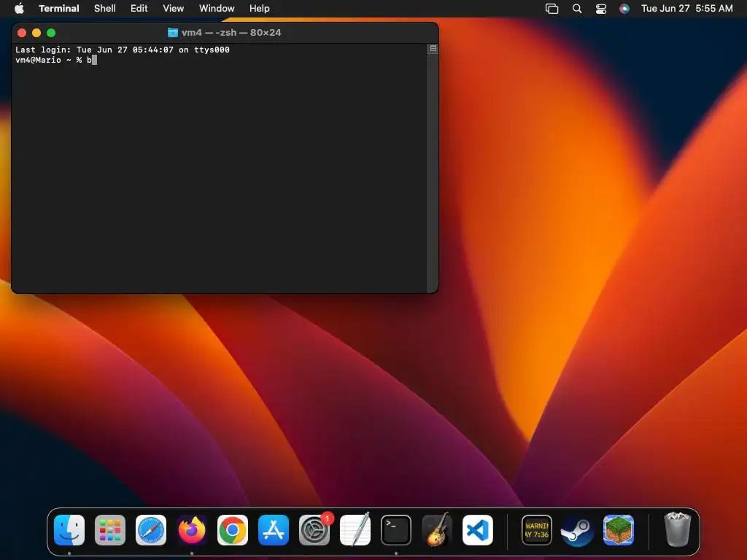The image size is (747, 560).
Task: Open the Help menu
Action: (x=260, y=8)
